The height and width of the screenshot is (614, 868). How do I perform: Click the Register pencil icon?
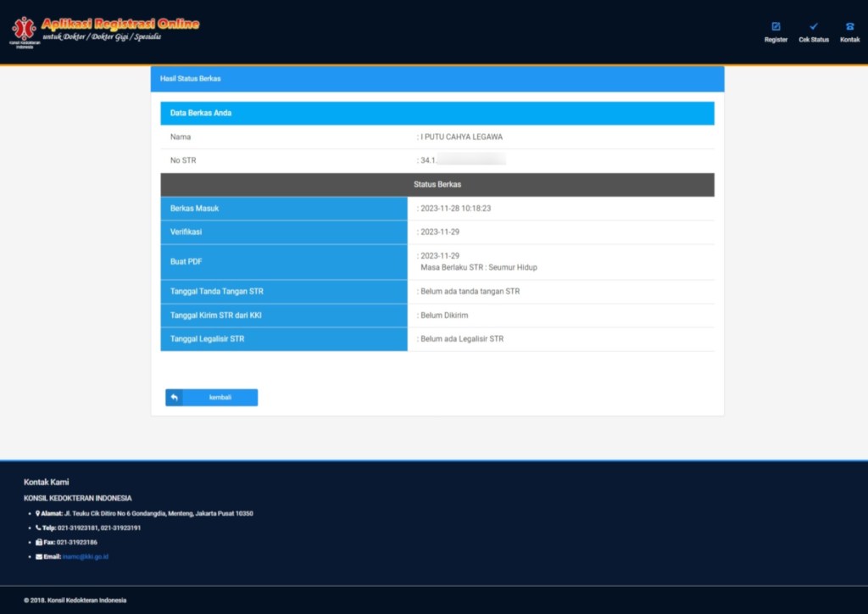coord(776,26)
